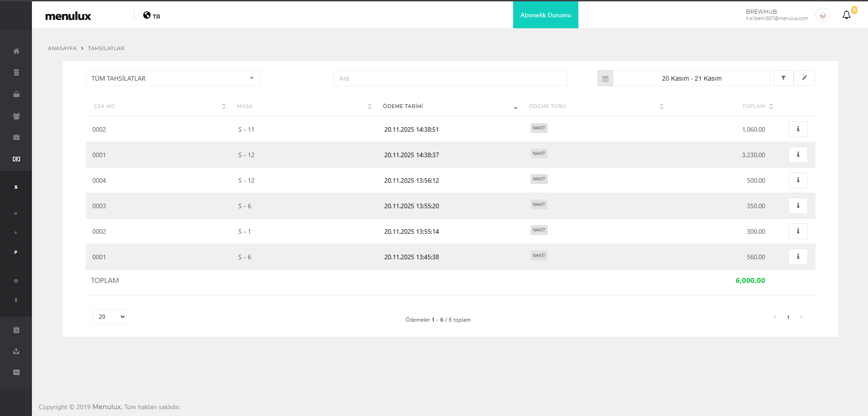Image resolution: width=868 pixels, height=416 pixels.
Task: Click into the Ara search field
Action: click(450, 78)
